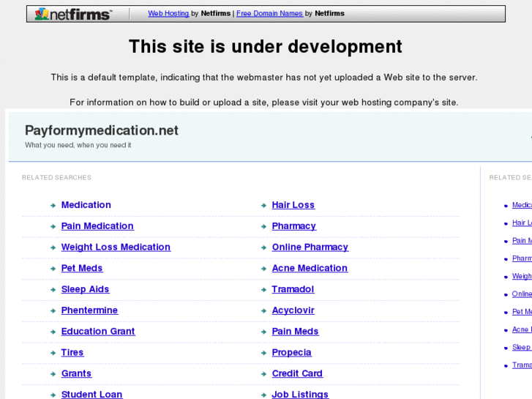Open the Medication related search
The width and height of the screenshot is (532, 399).
tap(86, 205)
